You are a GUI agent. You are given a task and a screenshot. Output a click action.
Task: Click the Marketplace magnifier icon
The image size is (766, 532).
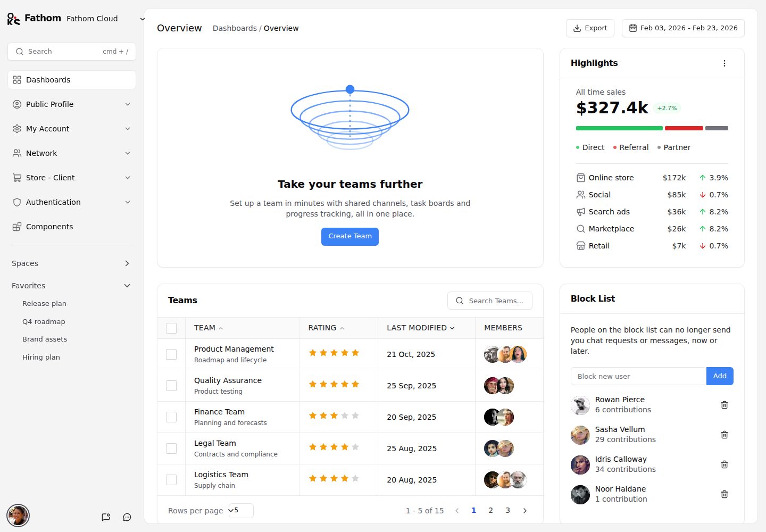(580, 229)
